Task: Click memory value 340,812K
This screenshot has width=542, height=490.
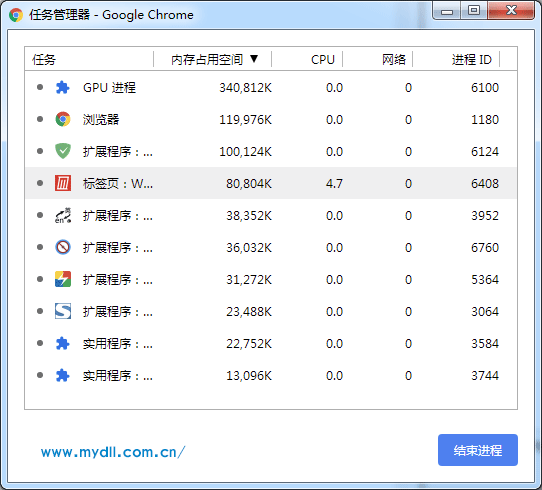Action: (245, 88)
